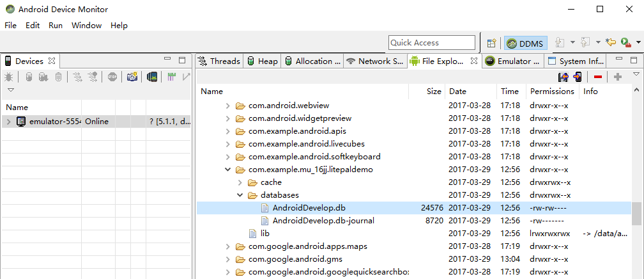Image resolution: width=644 pixels, height=279 pixels.
Task: Click the Screen Capture camera icon
Action: coord(132,77)
